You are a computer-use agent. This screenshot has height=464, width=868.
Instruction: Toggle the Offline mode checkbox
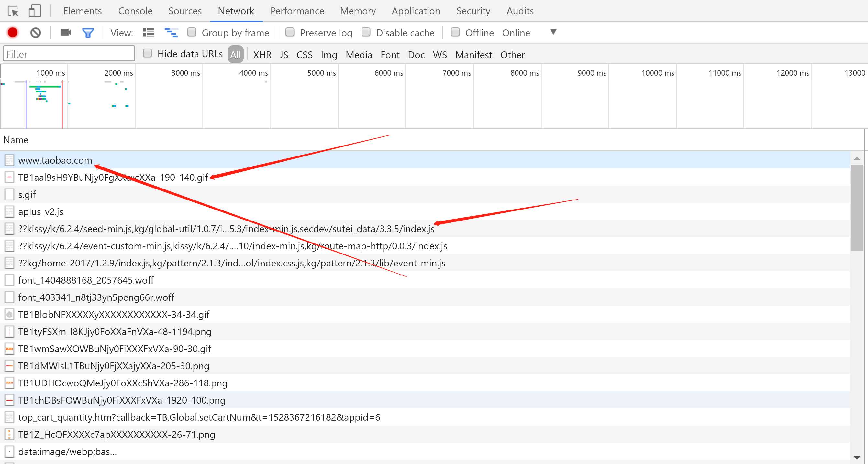point(456,32)
